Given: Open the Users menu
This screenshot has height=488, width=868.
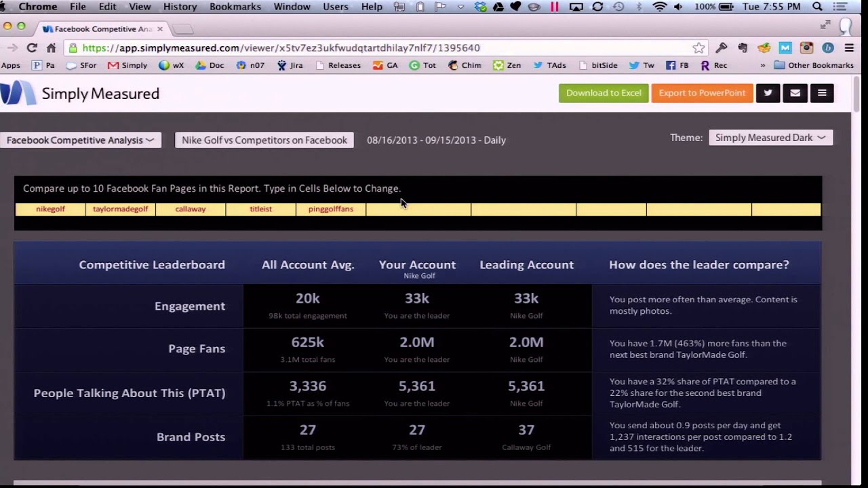Looking at the screenshot, I should pos(336,7).
